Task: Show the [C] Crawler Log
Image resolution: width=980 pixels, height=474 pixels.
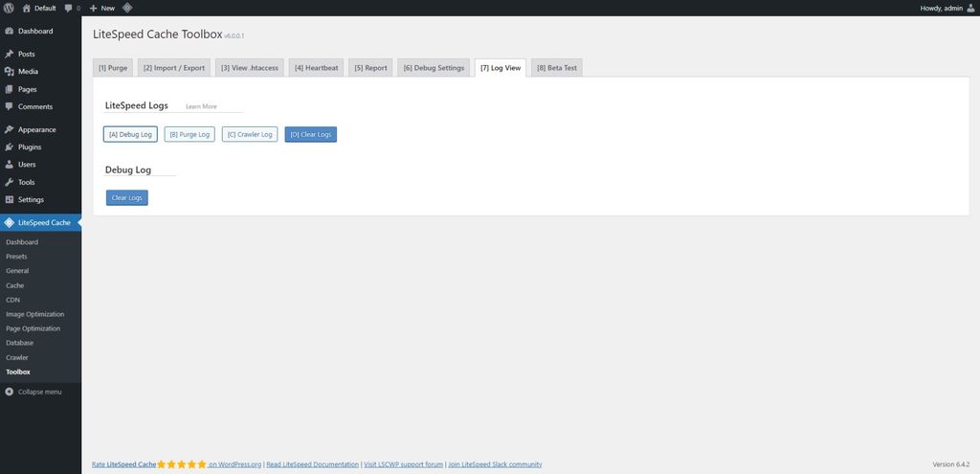Action: [x=250, y=134]
